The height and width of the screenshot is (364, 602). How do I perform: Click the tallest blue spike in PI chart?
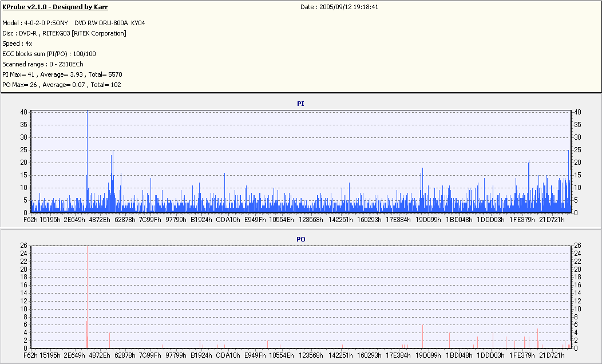point(87,160)
